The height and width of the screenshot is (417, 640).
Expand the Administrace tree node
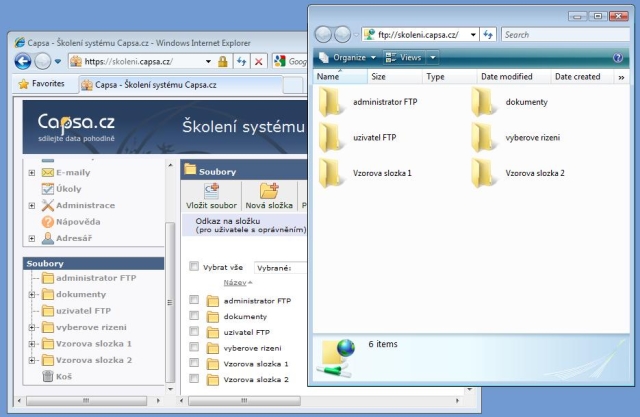tap(32, 205)
